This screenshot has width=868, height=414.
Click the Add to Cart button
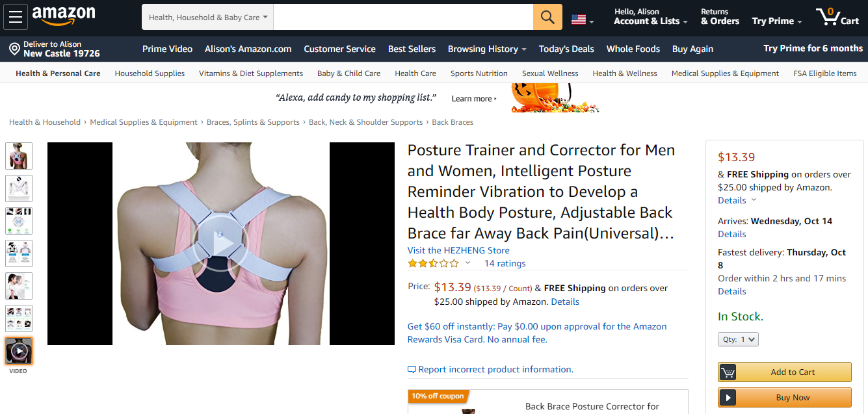(785, 372)
